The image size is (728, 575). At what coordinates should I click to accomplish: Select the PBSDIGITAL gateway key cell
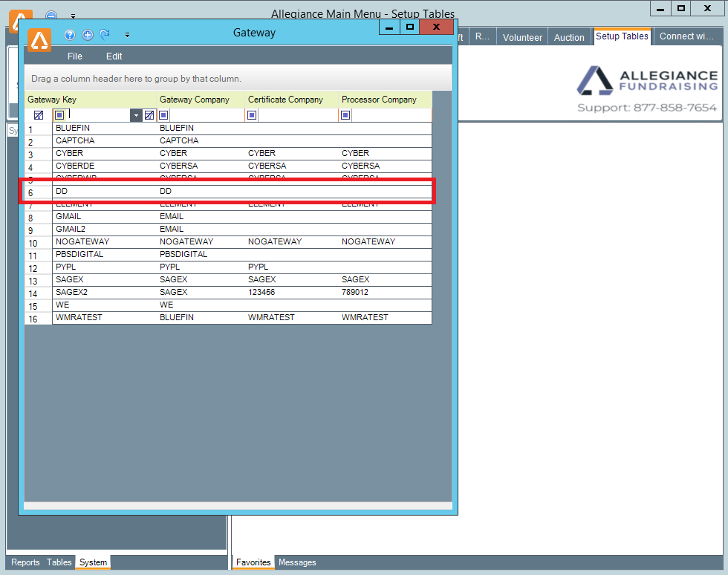point(105,254)
